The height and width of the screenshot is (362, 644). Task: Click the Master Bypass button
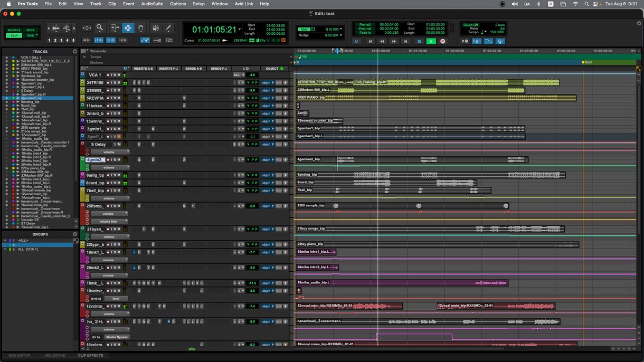(117, 337)
